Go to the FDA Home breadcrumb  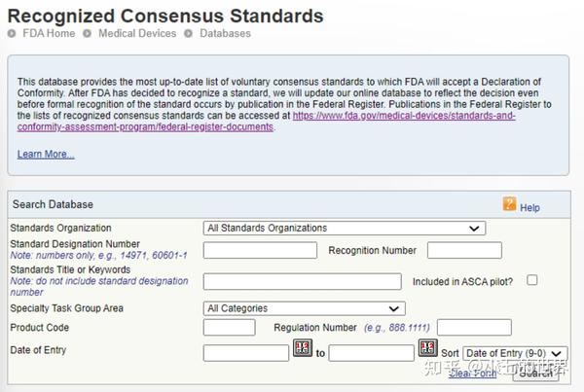pyautogui.click(x=48, y=33)
